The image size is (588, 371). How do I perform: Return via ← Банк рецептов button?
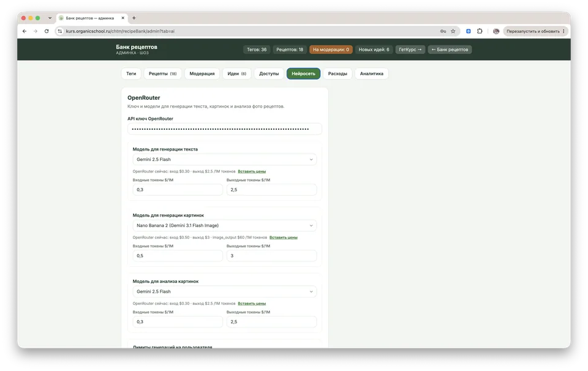(450, 50)
